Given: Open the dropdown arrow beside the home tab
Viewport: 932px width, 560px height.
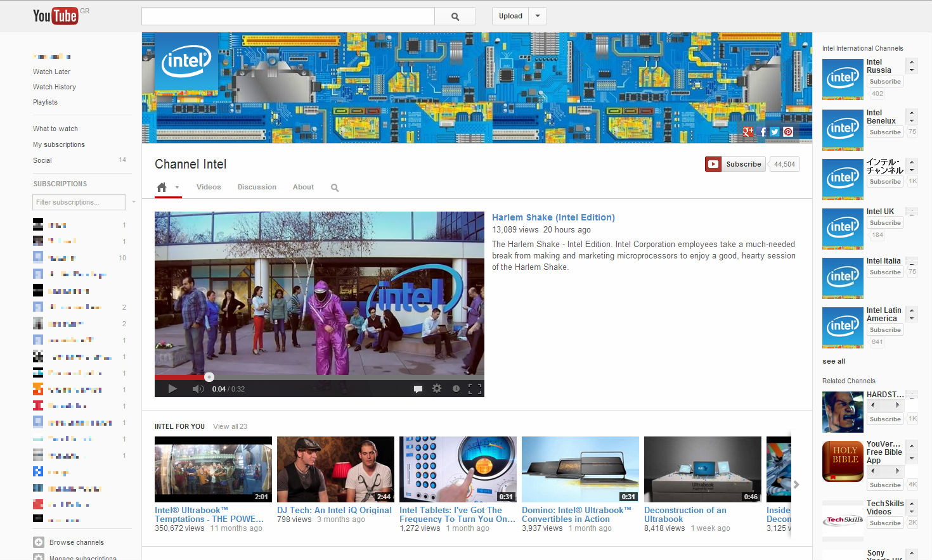Looking at the screenshot, I should coord(177,188).
